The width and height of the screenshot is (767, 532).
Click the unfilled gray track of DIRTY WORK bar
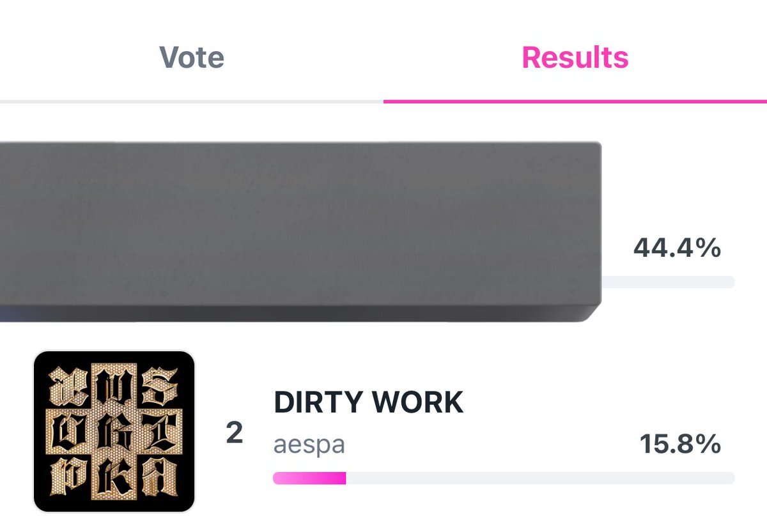tap(540, 478)
